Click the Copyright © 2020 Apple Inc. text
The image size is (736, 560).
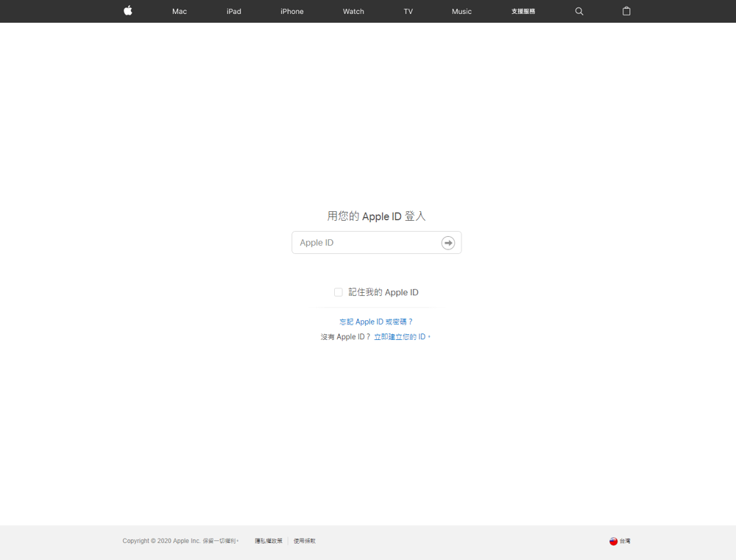click(x=161, y=541)
